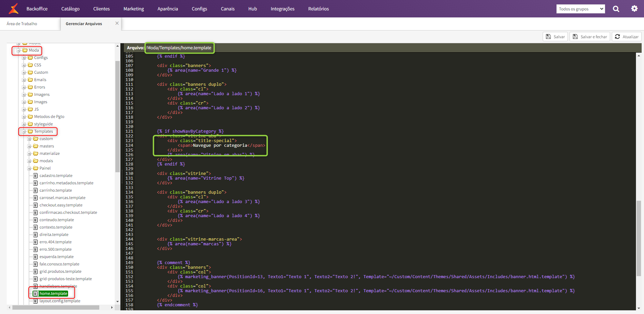Open layout.config.template file
This screenshot has width=644, height=314.
[60, 301]
